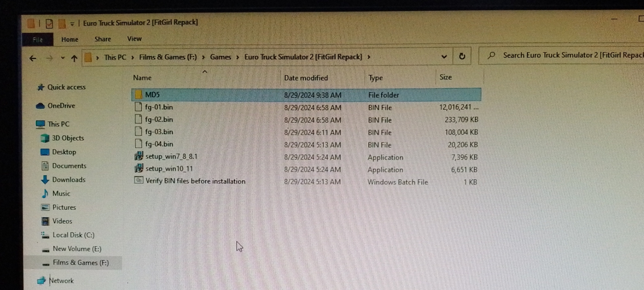Expand the chevron after This PC in the path
644x290 pixels.
(132, 57)
